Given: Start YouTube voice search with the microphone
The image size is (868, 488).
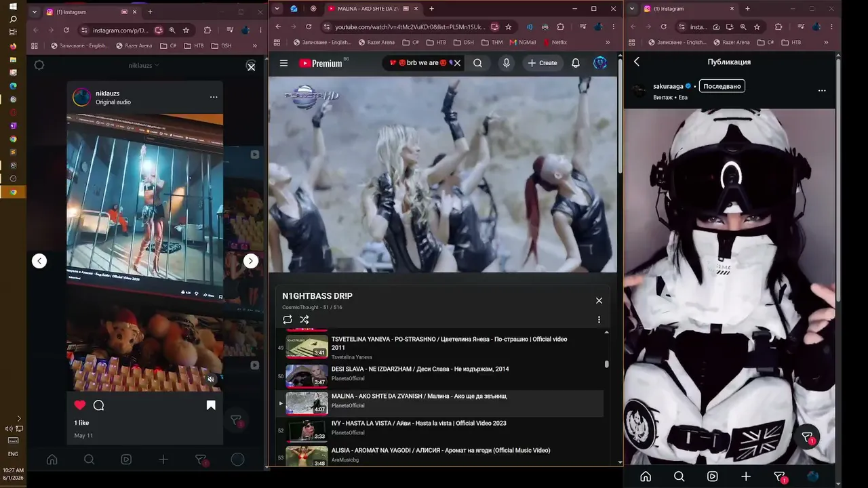Looking at the screenshot, I should 506,63.
